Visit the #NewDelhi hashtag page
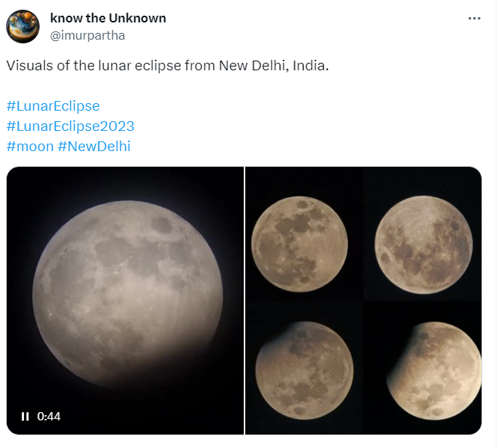This screenshot has width=498, height=448. (94, 146)
